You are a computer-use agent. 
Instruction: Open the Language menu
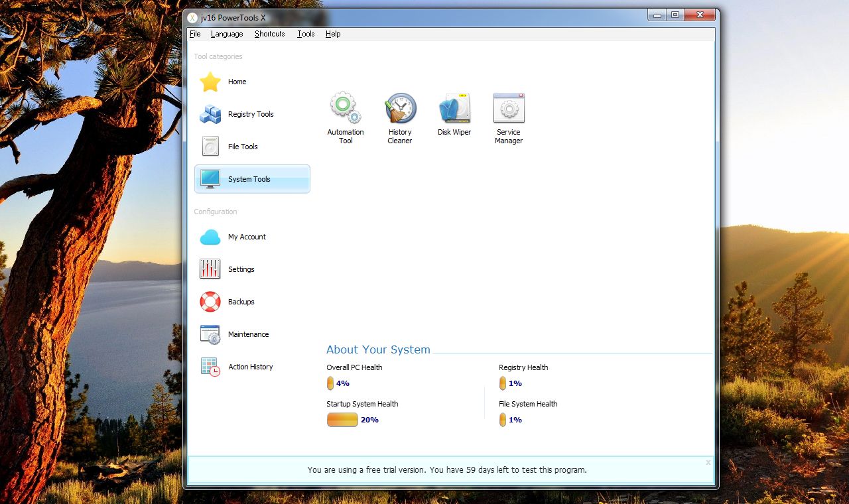click(x=227, y=34)
